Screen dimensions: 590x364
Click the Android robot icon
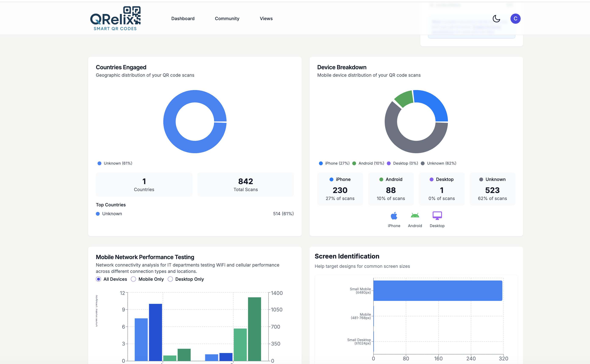415,216
